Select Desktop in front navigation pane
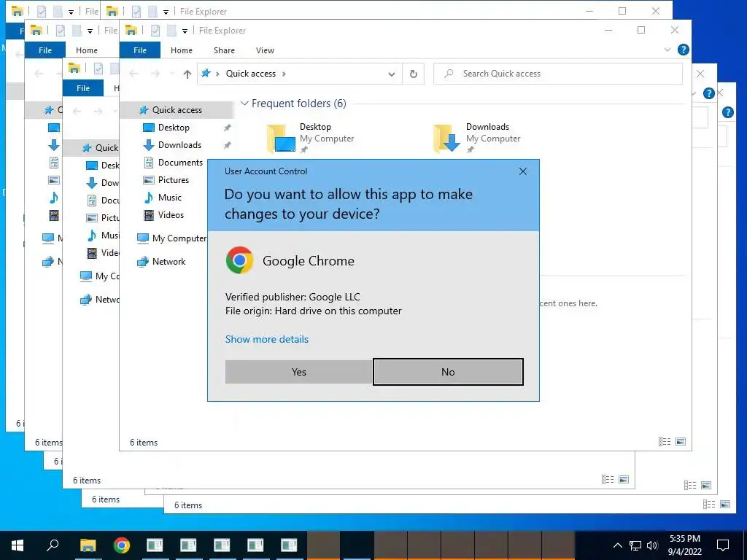747x560 pixels. (x=174, y=128)
